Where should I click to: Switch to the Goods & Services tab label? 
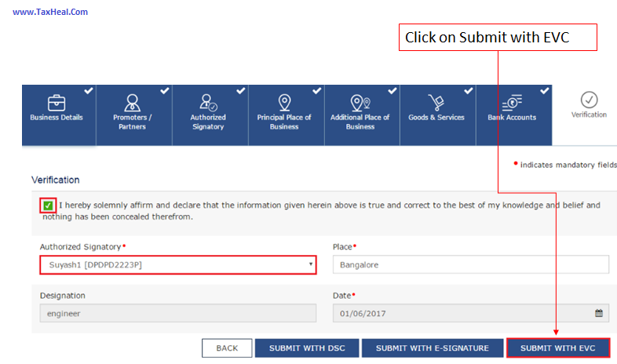[436, 118]
